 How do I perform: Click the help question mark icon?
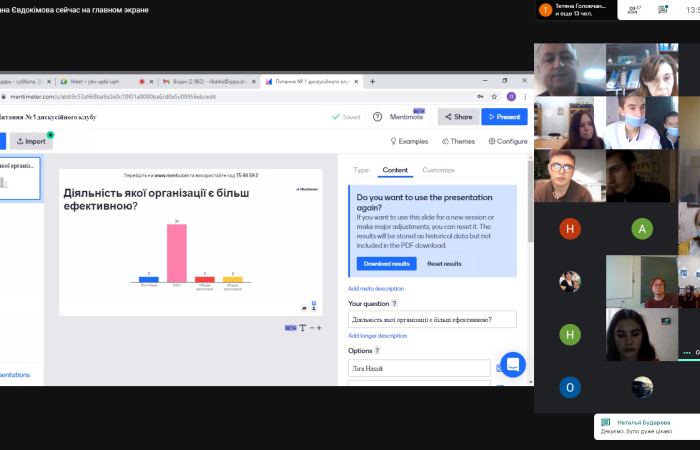377,116
